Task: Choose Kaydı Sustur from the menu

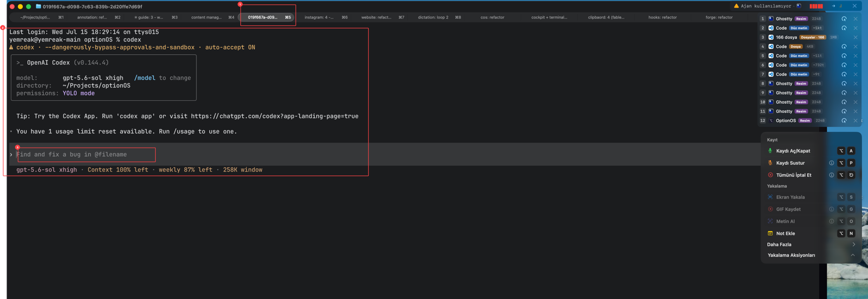Action: coord(811,163)
